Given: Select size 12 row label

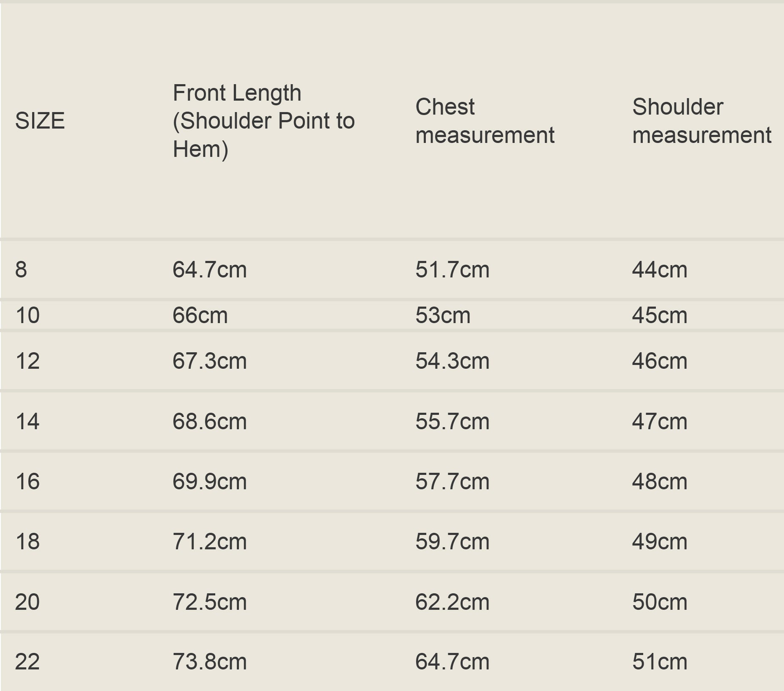Looking at the screenshot, I should tap(27, 361).
